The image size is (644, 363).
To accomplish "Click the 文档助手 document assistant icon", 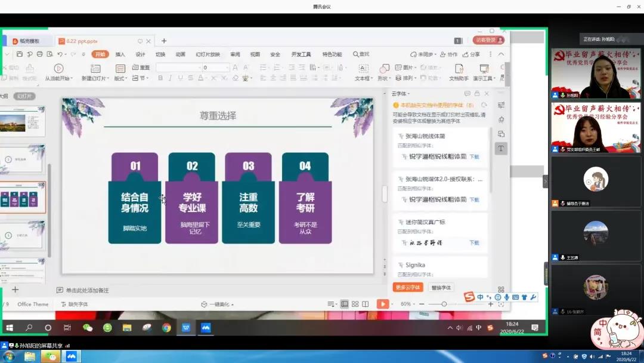I will (459, 69).
